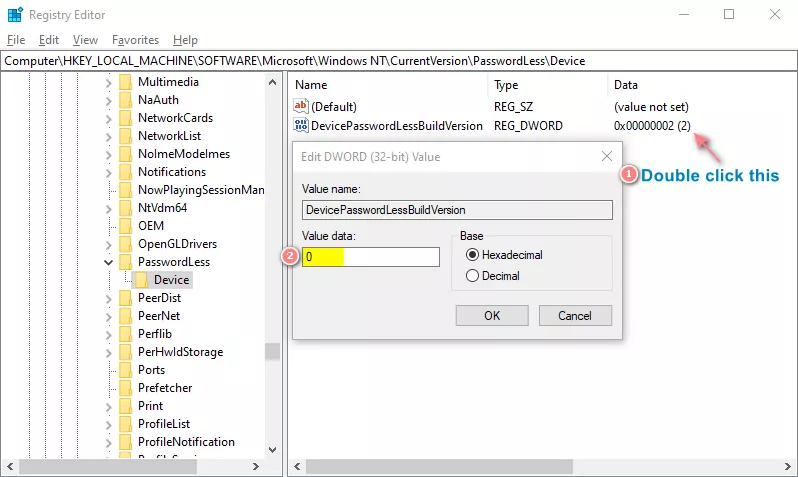The height and width of the screenshot is (477, 798).
Task: Select the Prefetcher tree label
Action: pos(165,388)
